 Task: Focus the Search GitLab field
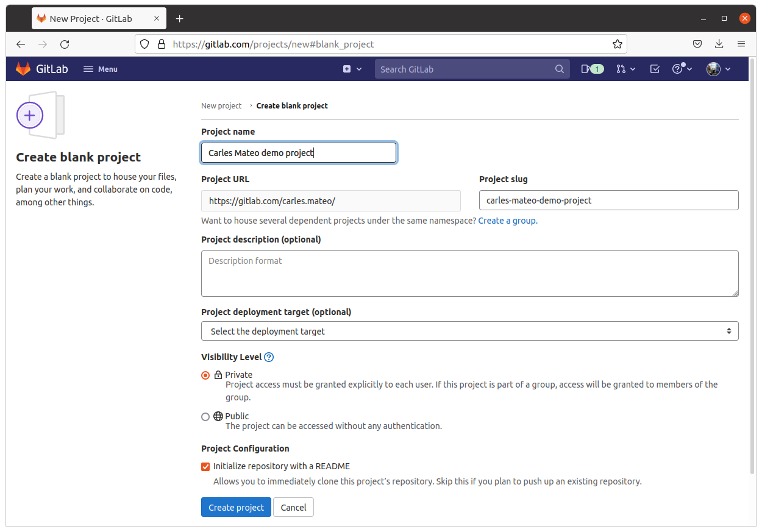[472, 69]
